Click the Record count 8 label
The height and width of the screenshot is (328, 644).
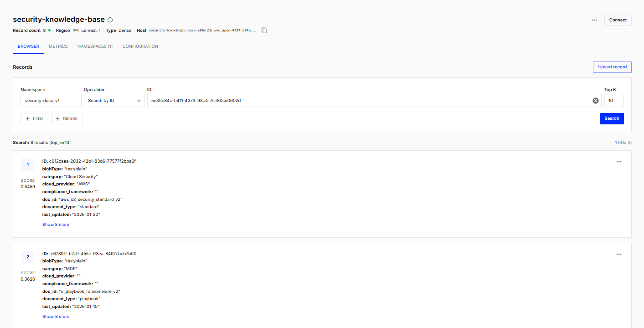[x=29, y=31]
